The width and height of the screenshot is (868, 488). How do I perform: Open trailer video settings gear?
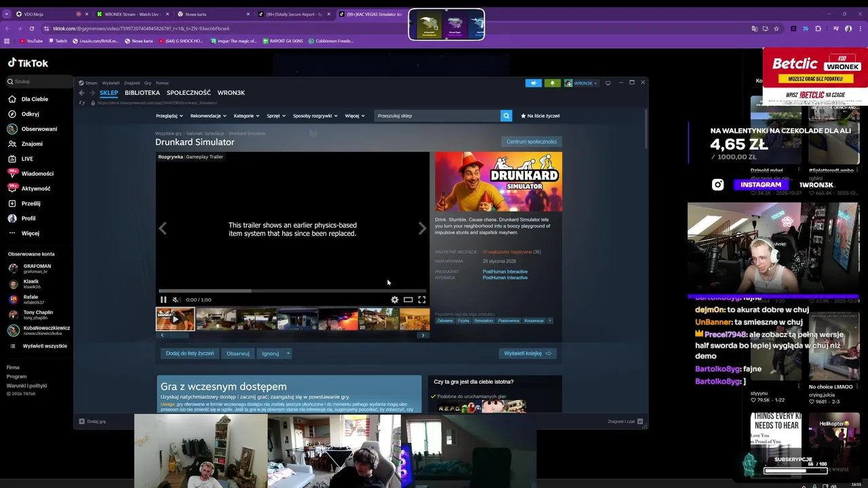(395, 300)
